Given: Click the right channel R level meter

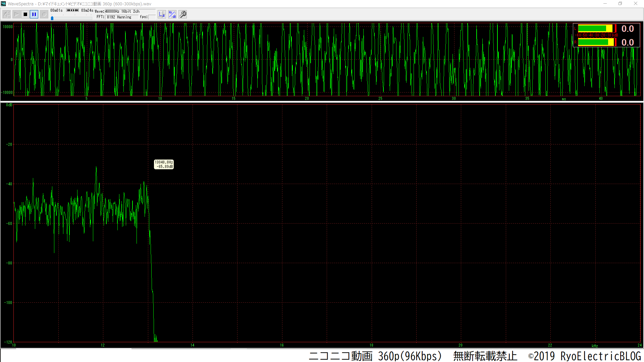Looking at the screenshot, I should point(597,42).
